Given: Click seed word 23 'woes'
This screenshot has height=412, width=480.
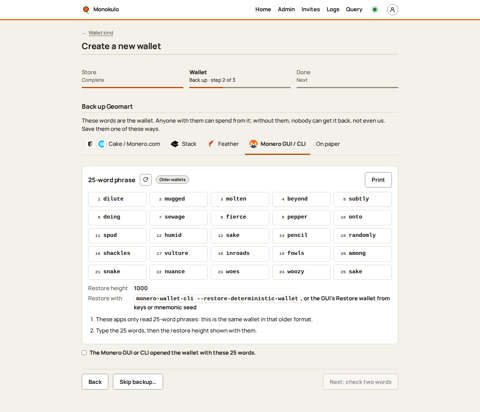Looking at the screenshot, I should pos(240,272).
